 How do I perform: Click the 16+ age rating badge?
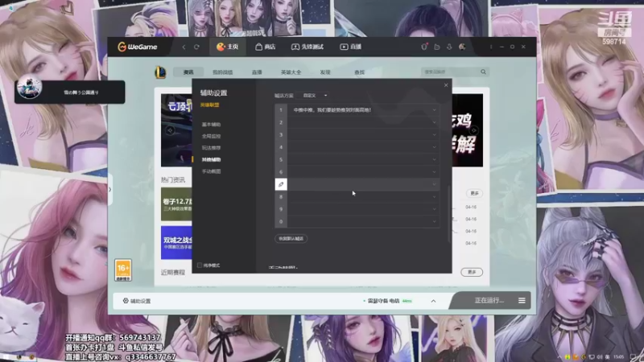[x=123, y=270]
